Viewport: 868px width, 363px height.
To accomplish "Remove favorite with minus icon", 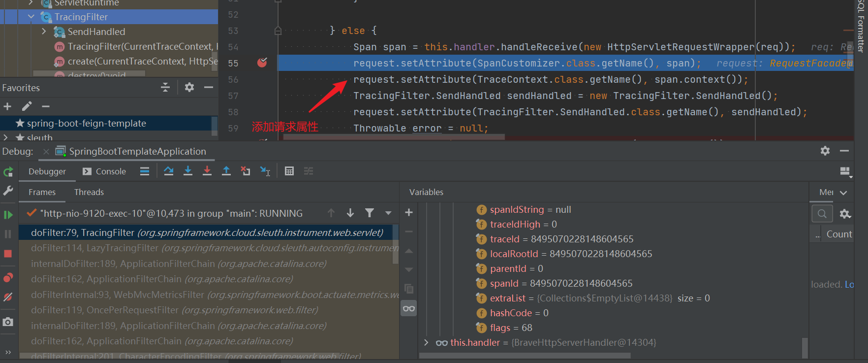I will pos(46,106).
